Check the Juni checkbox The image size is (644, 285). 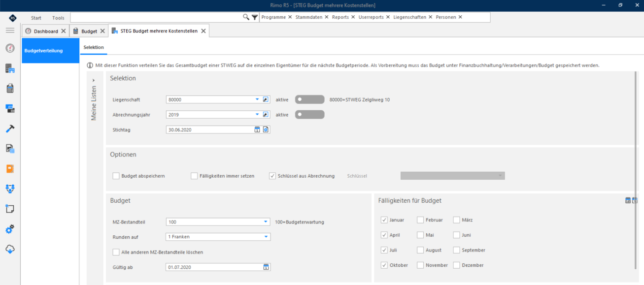click(457, 235)
